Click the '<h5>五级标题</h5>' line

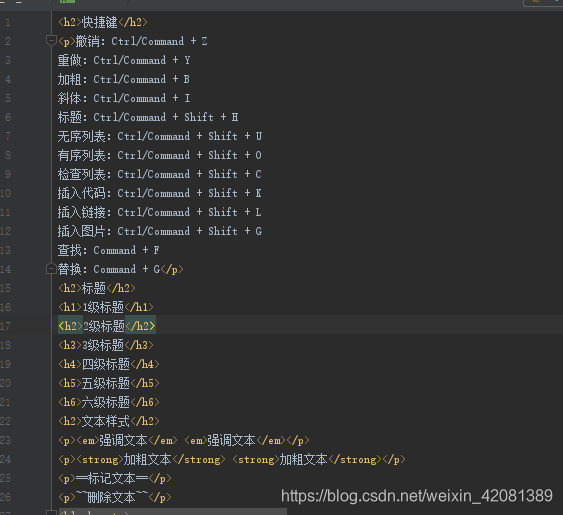[109, 383]
